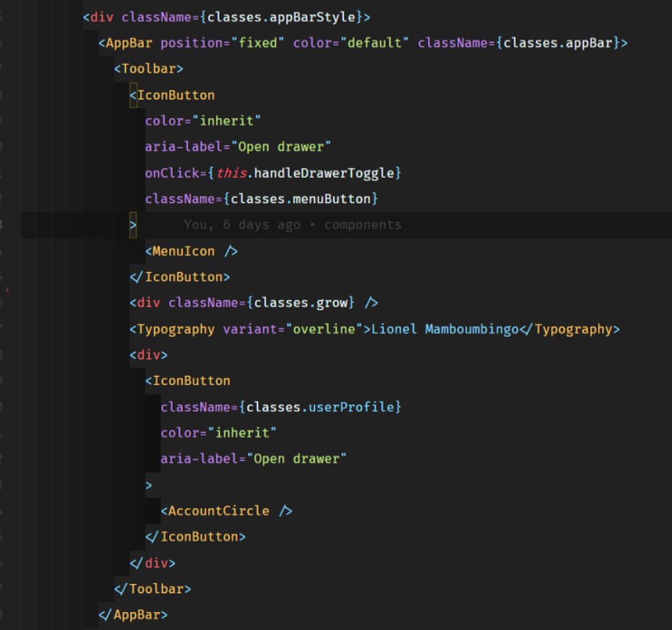Click 'handleDrawerToggle' method name
Screen dimensions: 672x630
coord(324,174)
